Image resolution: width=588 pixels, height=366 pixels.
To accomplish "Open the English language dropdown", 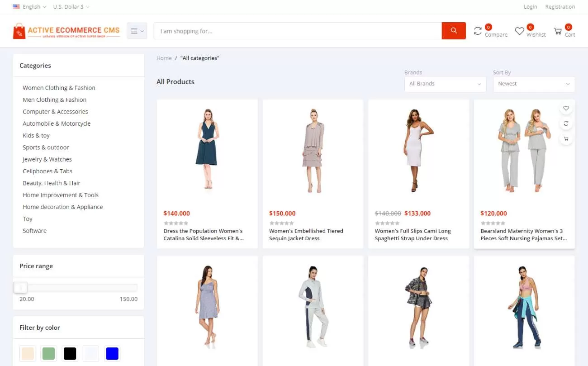I will click(34, 7).
